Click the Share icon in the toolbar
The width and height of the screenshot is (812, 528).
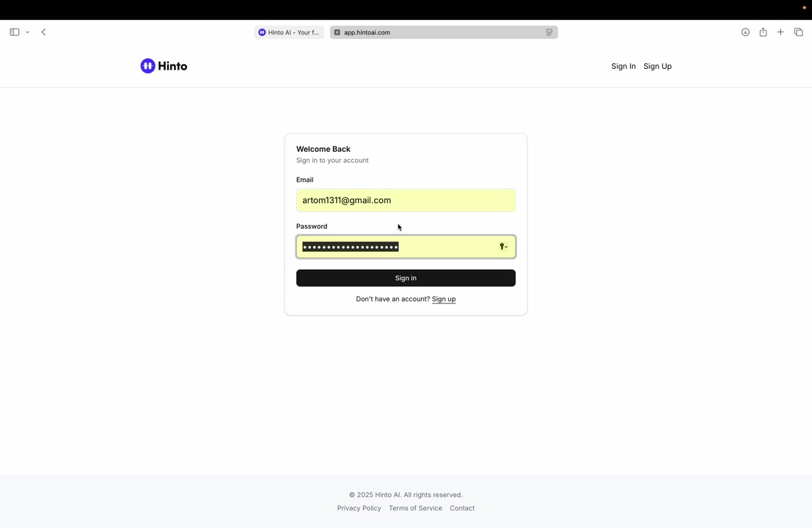coord(763,32)
